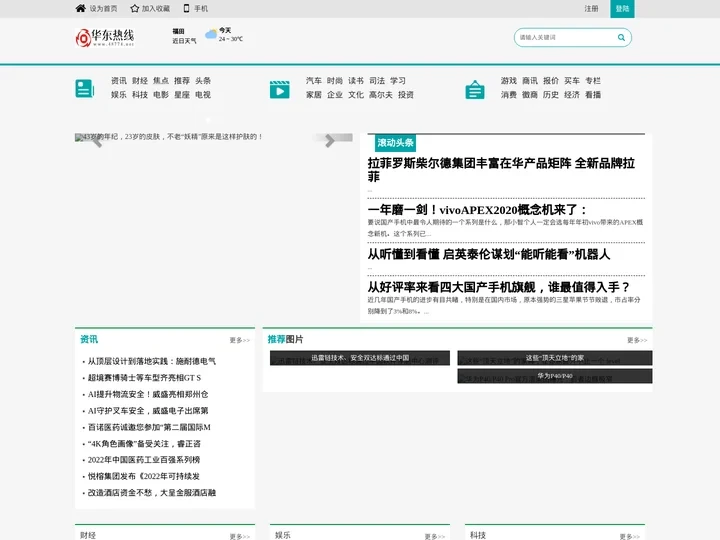Viewport: 720px width, 540px height.
Task: Click 更多>> in the 推荐图片 panel
Action: point(637,340)
